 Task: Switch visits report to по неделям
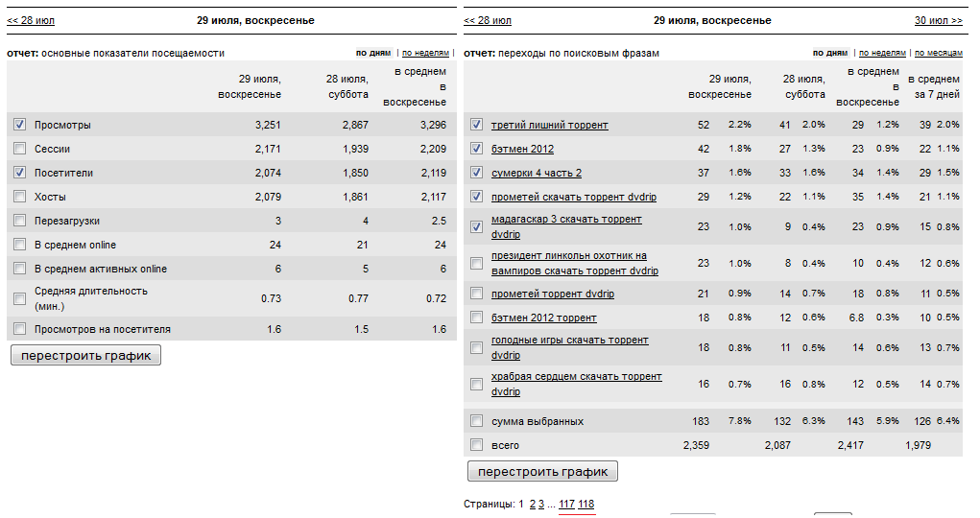coord(425,53)
